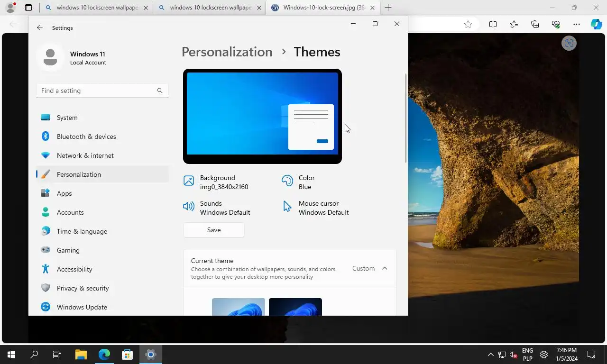Click visual search icon on the image
Image resolution: width=607 pixels, height=364 pixels.
(x=569, y=44)
